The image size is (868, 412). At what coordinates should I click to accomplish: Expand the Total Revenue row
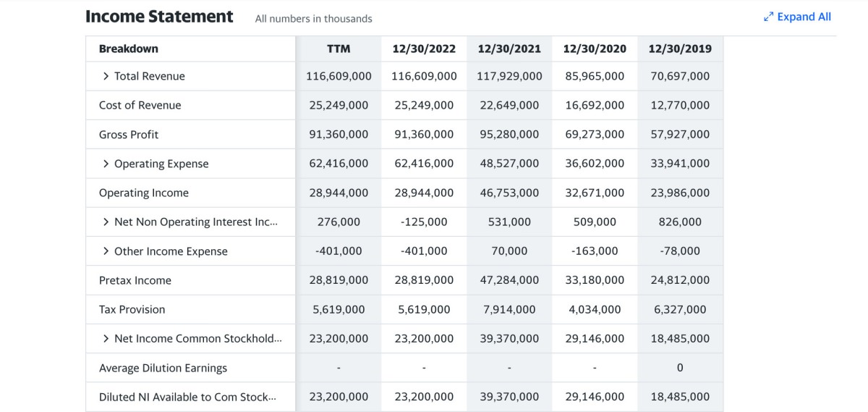pyautogui.click(x=106, y=76)
